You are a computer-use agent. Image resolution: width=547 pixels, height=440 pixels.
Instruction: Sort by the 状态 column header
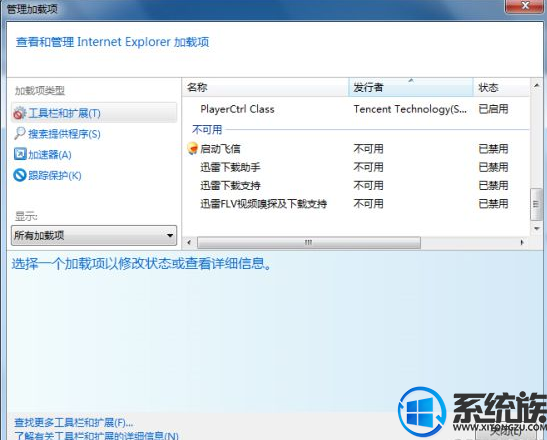point(501,87)
